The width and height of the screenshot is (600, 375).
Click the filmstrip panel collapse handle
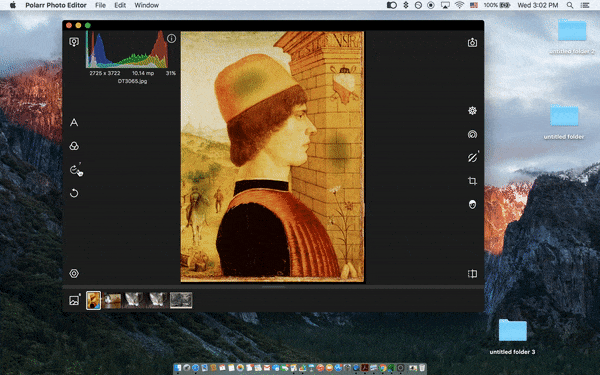(273, 286)
